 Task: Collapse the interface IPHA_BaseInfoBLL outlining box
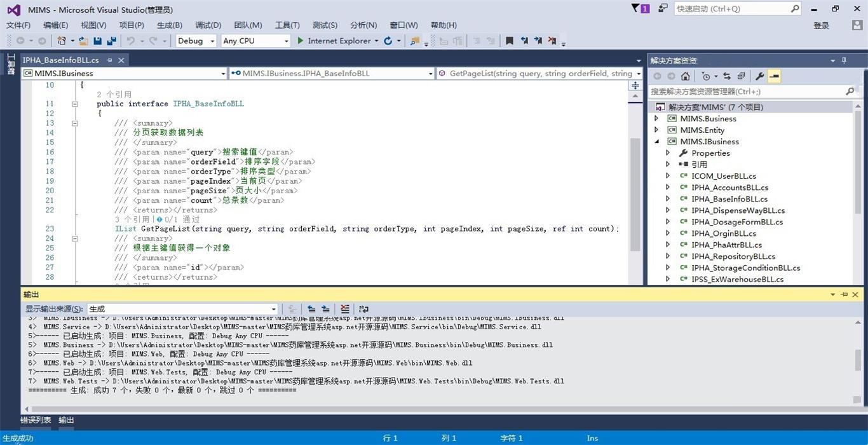pos(74,104)
